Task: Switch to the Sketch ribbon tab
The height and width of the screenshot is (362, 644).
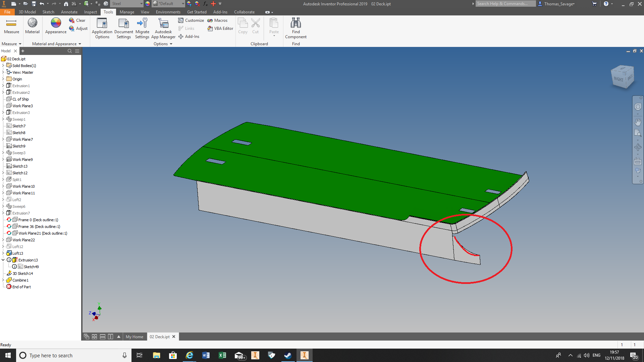Action: click(48, 12)
